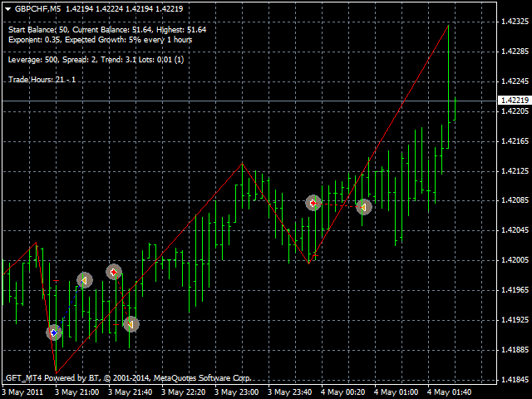Click the zigzag low near 3 May 21:00
The height and width of the screenshot is (399, 532).
click(56, 373)
